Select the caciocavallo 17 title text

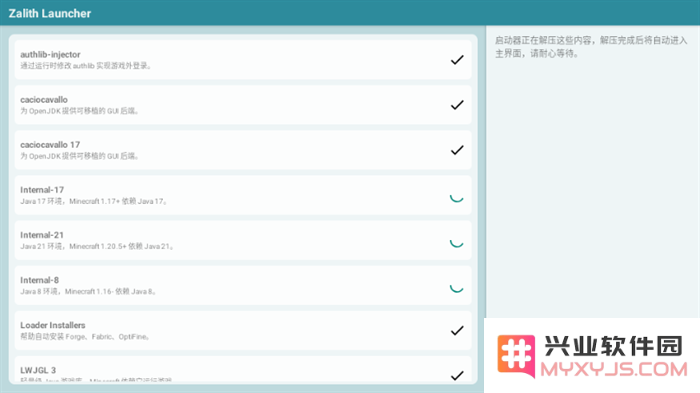(x=50, y=145)
